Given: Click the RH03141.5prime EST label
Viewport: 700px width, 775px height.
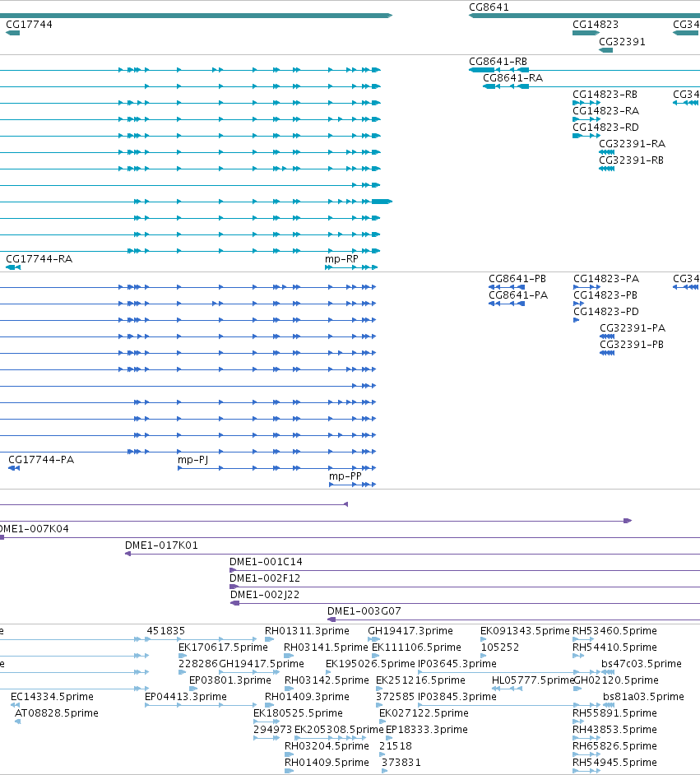Looking at the screenshot, I should coord(326,647).
